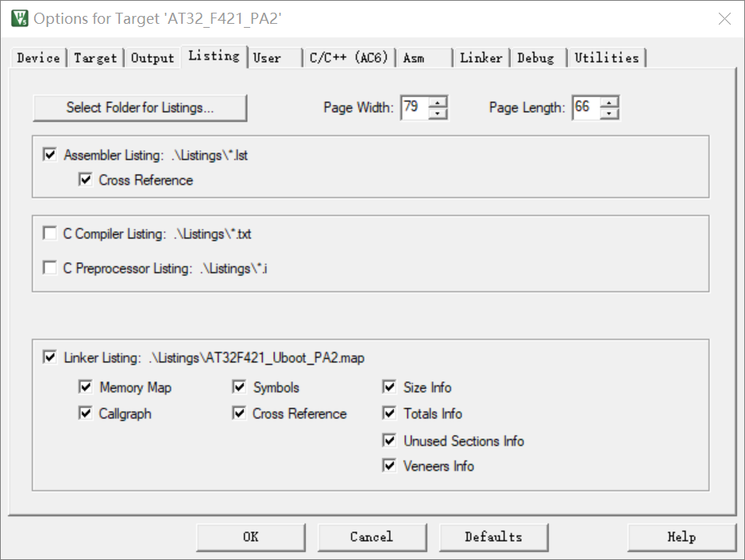Toggle Linker Cross Reference checkbox
Viewport: 745px width, 560px height.
tap(239, 413)
